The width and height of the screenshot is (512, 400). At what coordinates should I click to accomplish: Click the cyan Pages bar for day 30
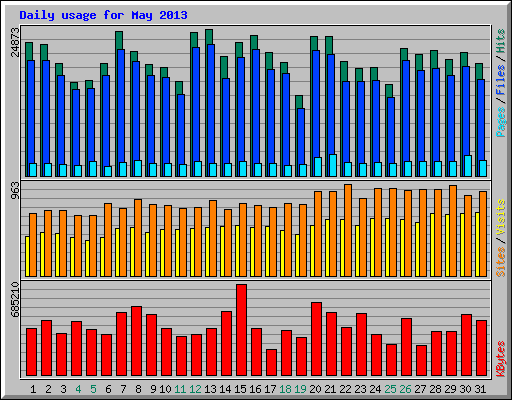click(x=468, y=166)
